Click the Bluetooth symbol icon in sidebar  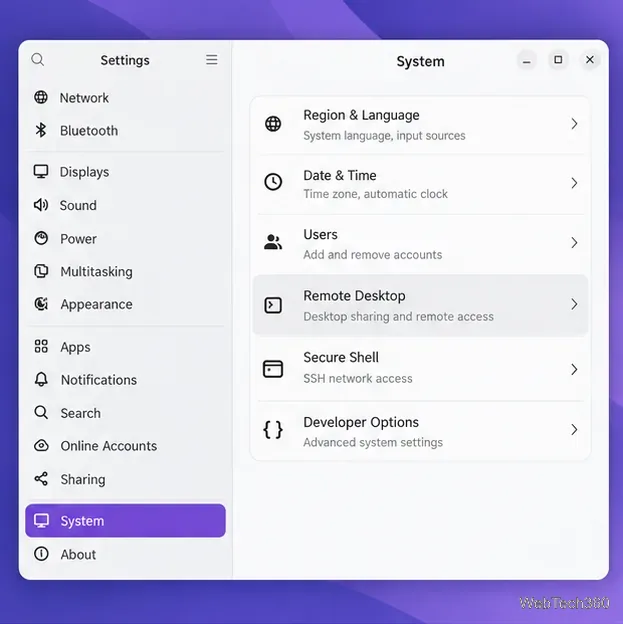point(41,130)
